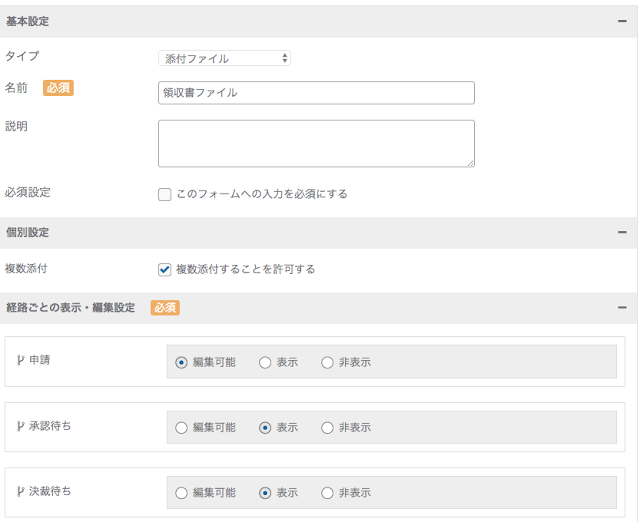The width and height of the screenshot is (640, 522).
Task: Click the 必須設定 row label
Action: tap(28, 192)
